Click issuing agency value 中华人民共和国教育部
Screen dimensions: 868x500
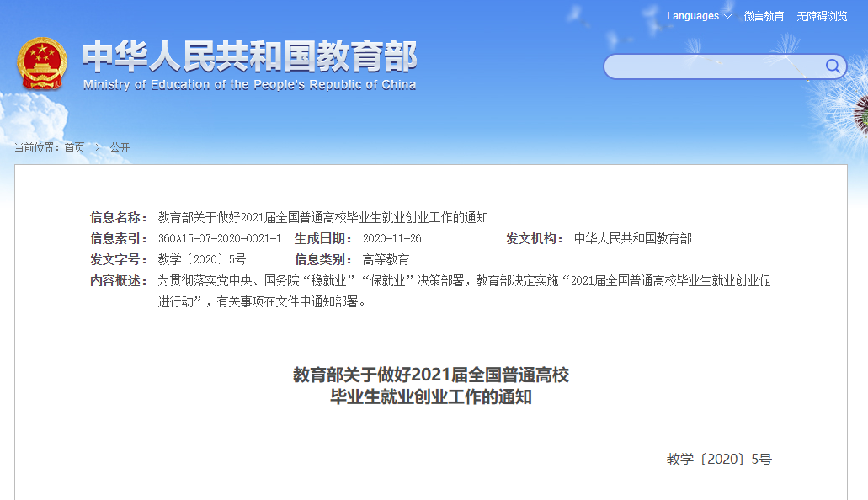(633, 239)
